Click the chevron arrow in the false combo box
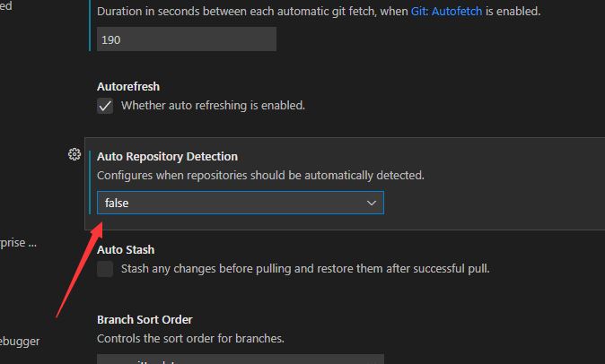605x364 pixels. tap(372, 203)
